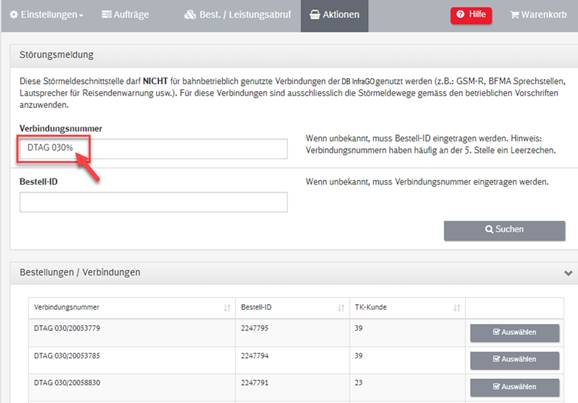
Task: Go to Best. / Leistungsabruf
Action: click(237, 15)
